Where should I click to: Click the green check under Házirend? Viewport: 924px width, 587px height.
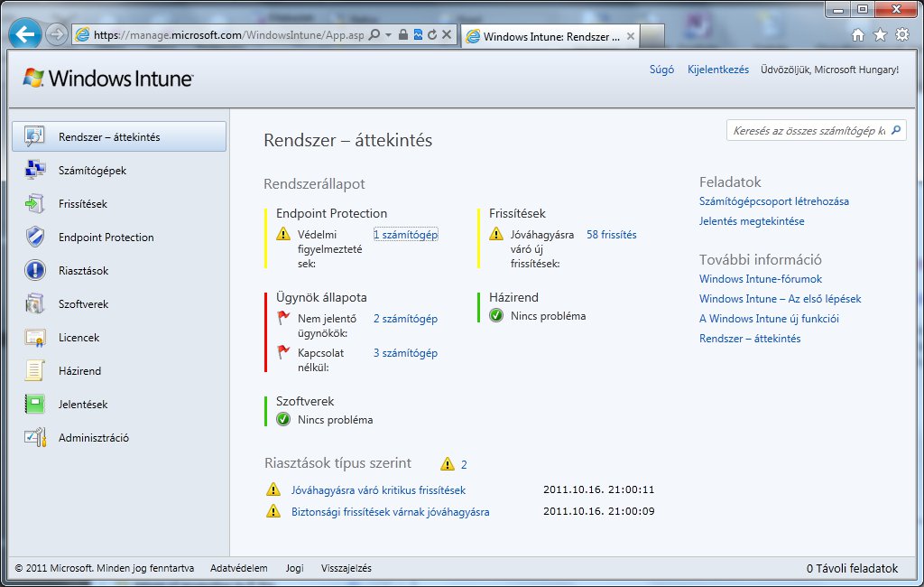496,315
